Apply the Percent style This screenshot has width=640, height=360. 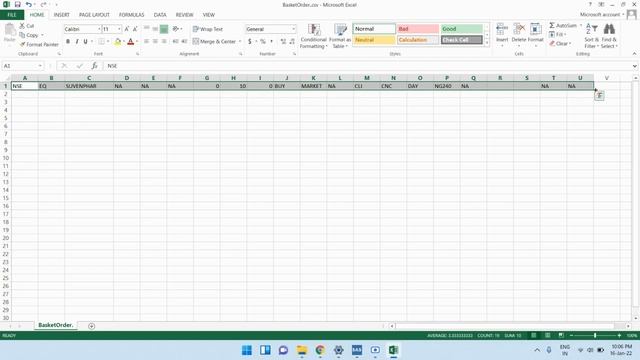pos(262,41)
